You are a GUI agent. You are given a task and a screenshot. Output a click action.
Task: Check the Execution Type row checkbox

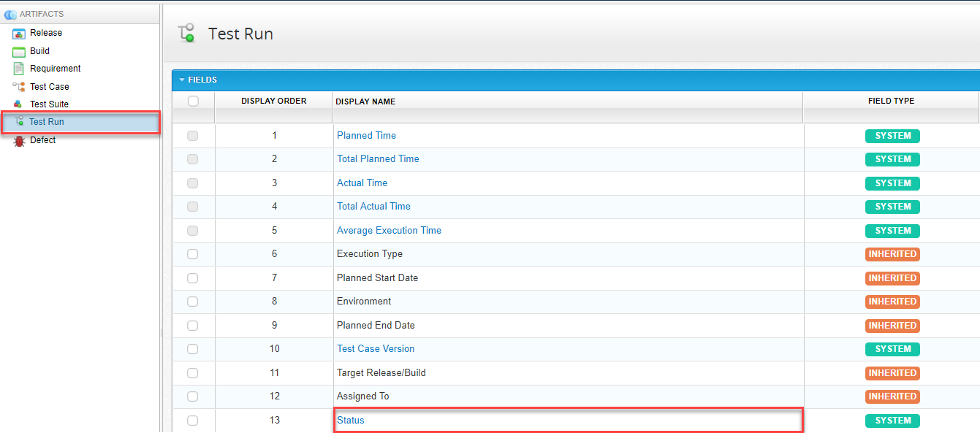click(x=193, y=254)
